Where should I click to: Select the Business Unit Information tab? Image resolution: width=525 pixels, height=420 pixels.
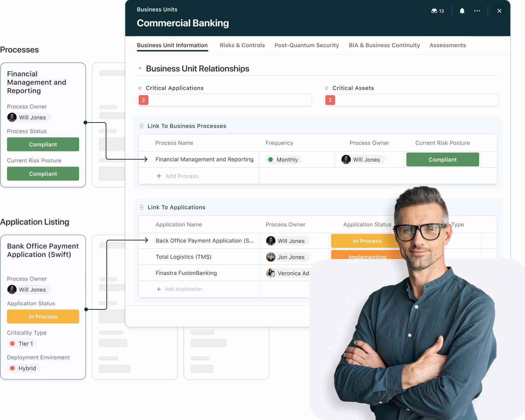(x=172, y=45)
